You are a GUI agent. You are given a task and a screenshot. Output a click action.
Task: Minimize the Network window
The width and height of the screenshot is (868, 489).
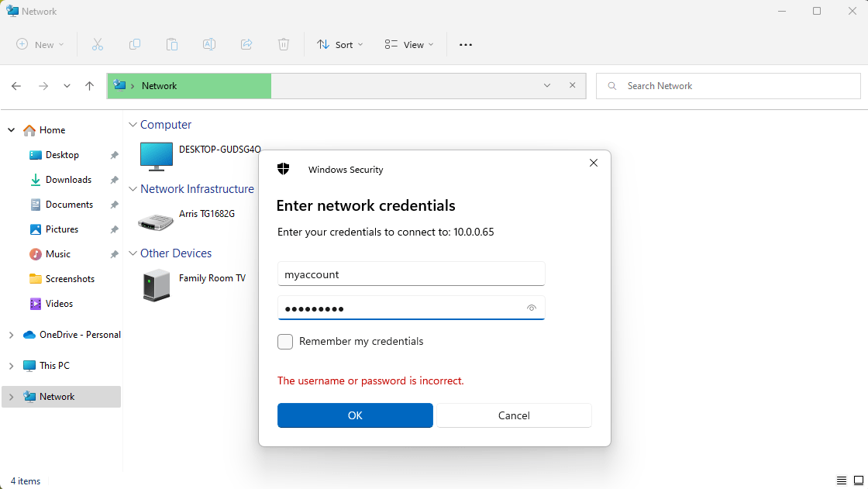pyautogui.click(x=782, y=11)
